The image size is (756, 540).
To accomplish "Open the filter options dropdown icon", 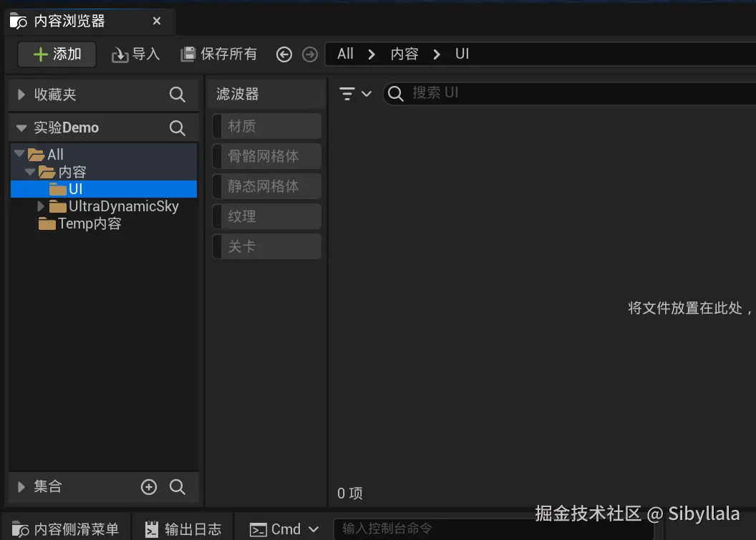I will (x=355, y=93).
